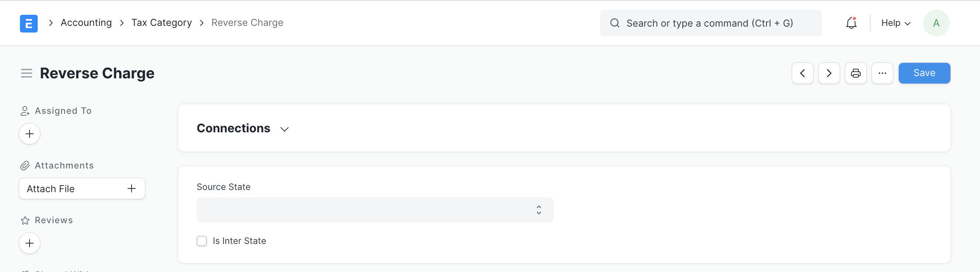Image resolution: width=980 pixels, height=272 pixels.
Task: Navigate to Tax Category breadcrumb
Action: 161,23
